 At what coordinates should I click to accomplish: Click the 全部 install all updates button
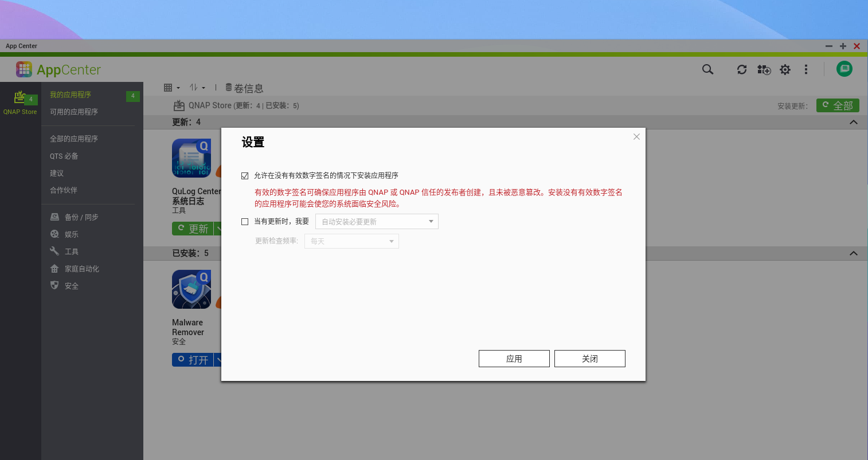(838, 105)
